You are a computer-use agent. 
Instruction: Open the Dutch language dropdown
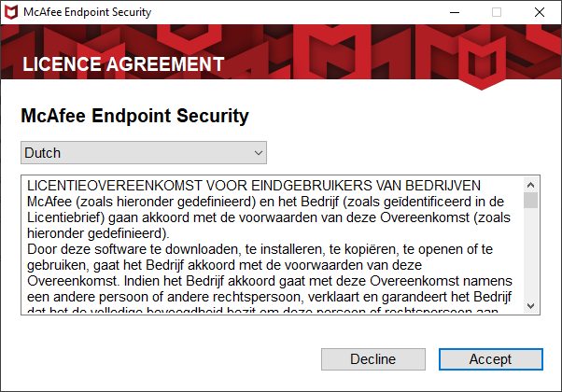[x=144, y=153]
